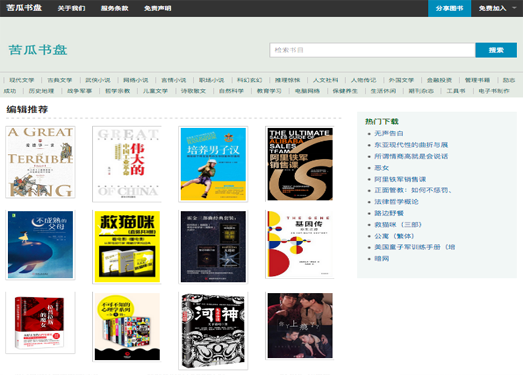Select the 武侠小说 category link
The height and width of the screenshot is (375, 523).
98,80
